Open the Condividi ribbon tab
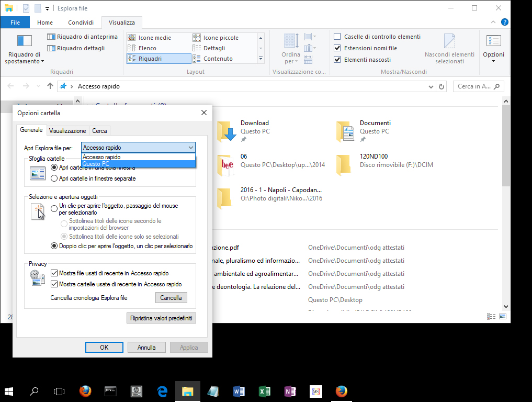 click(80, 23)
